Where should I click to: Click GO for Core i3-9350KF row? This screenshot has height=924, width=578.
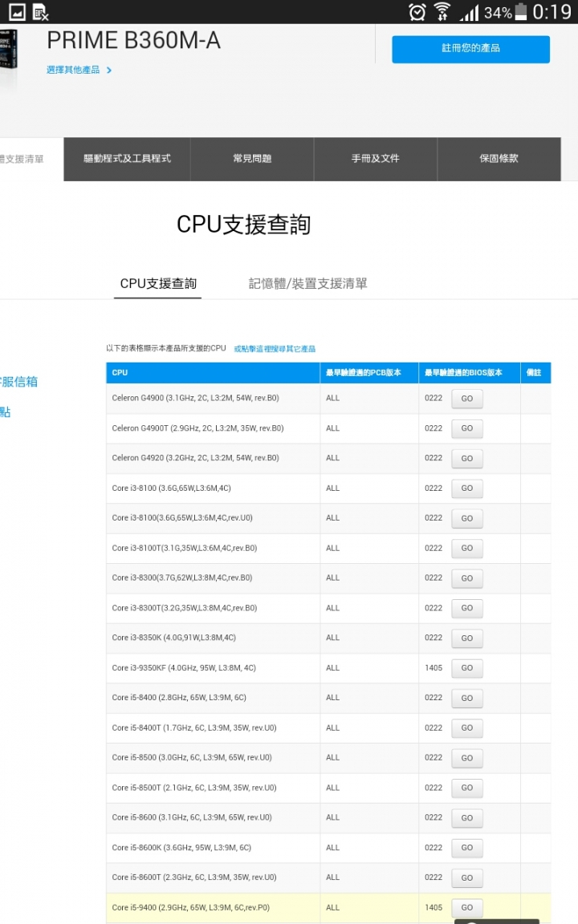click(467, 668)
